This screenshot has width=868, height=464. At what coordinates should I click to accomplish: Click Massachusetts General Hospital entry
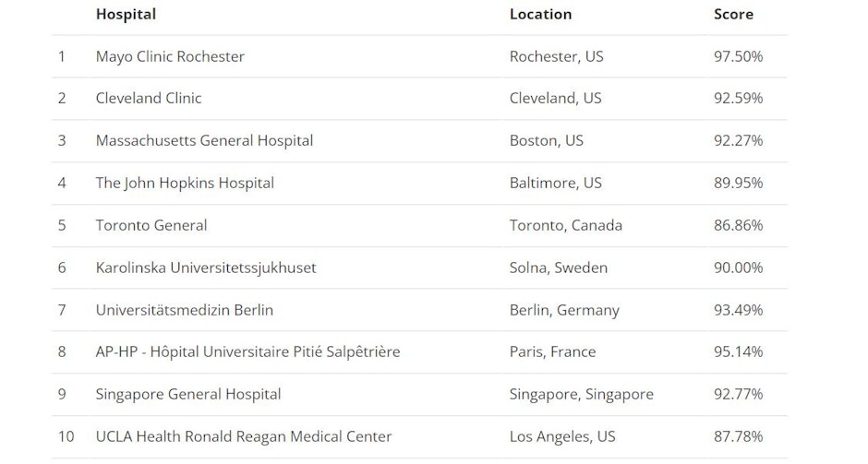pyautogui.click(x=204, y=140)
